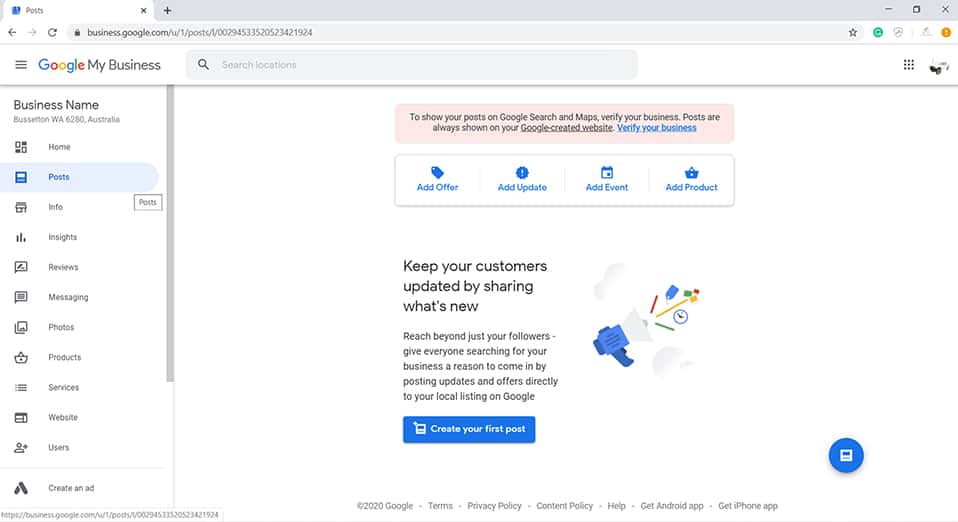
Task: Click the Info storefront icon
Action: pos(21,207)
